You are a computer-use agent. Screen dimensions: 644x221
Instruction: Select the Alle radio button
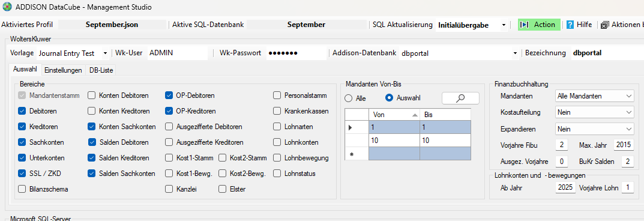click(349, 98)
